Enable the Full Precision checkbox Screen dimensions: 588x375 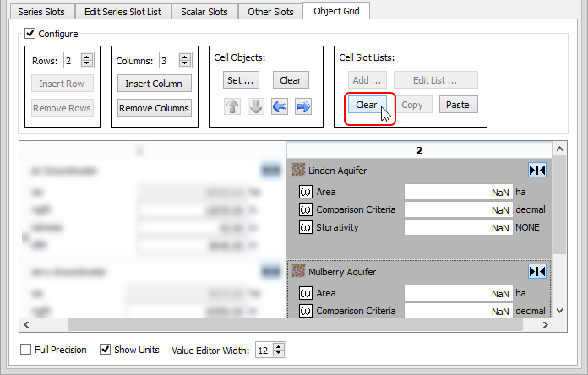tap(26, 350)
